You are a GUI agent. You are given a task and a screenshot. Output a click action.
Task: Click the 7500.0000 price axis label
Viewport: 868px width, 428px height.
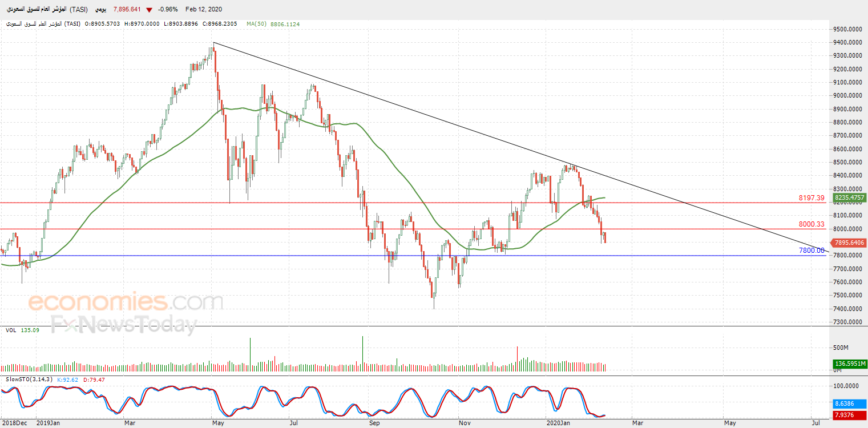pos(847,295)
